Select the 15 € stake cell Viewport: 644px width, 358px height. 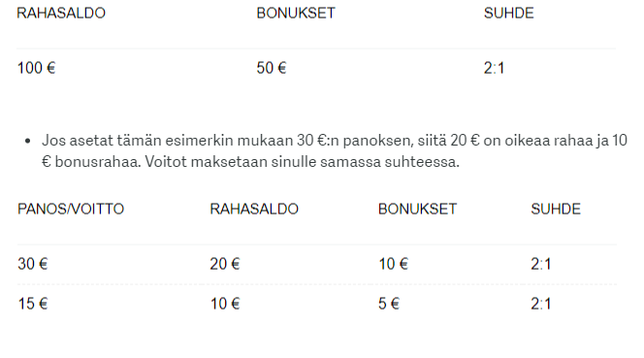pos(32,304)
